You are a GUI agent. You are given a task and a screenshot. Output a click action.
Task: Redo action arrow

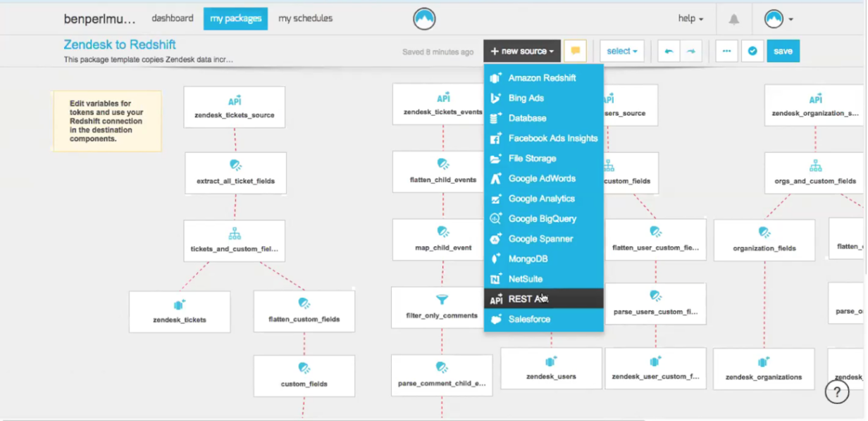click(691, 51)
